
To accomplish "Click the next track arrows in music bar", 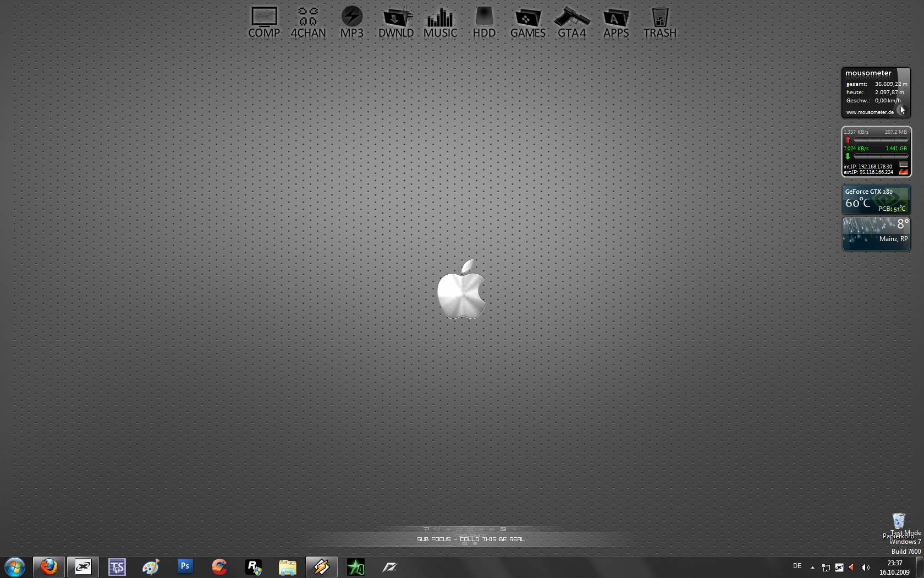I will (x=492, y=529).
